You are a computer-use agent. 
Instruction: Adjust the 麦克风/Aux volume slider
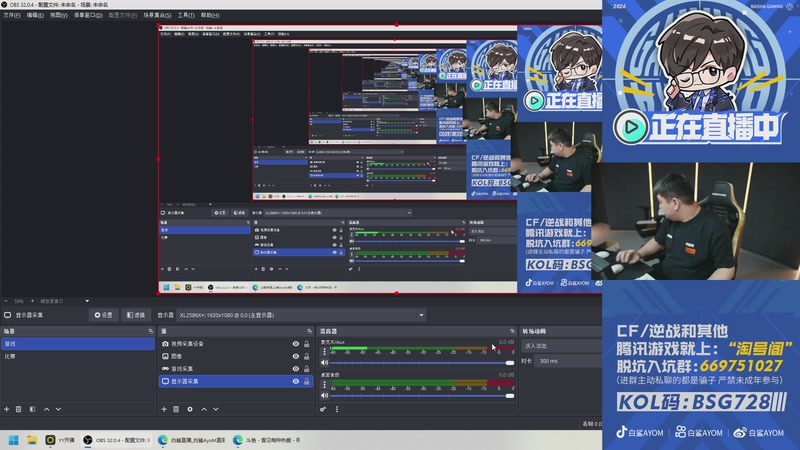tap(422, 363)
